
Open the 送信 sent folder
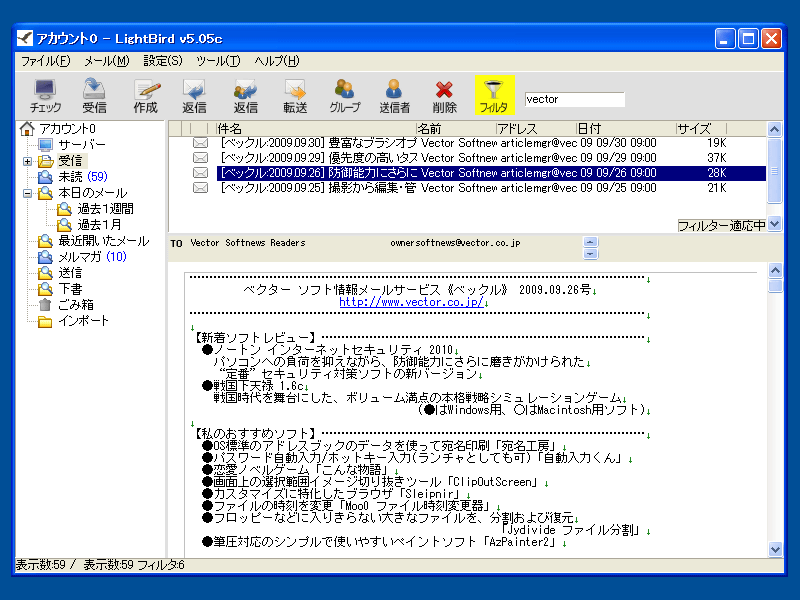(70, 273)
